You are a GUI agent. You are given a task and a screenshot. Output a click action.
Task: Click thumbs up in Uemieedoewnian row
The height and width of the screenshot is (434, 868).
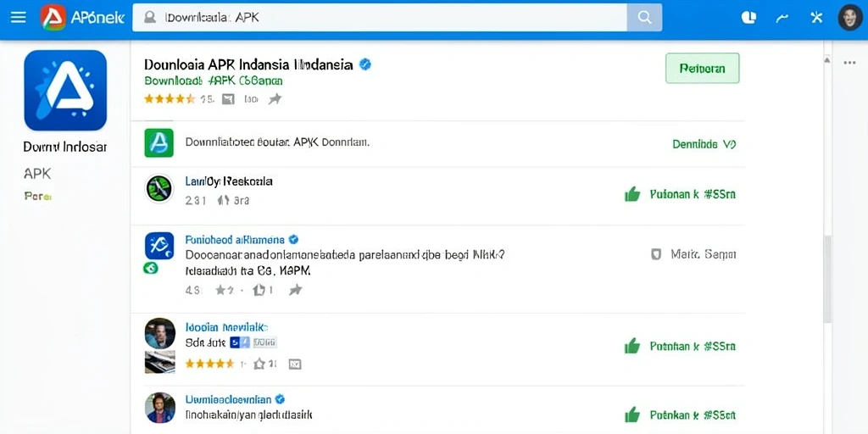click(x=632, y=415)
